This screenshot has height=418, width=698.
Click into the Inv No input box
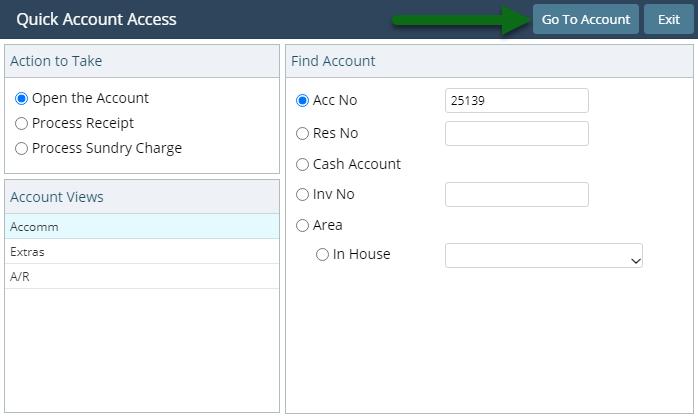coord(517,195)
